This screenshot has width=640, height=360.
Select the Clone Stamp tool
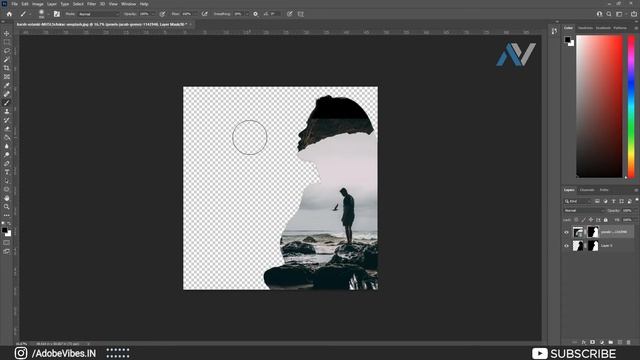click(x=7, y=111)
